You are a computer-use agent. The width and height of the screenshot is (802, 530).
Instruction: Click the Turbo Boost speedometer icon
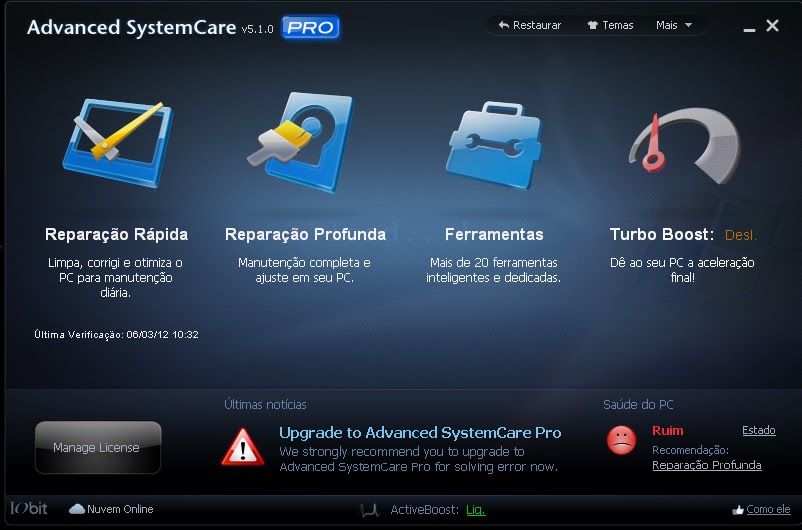click(684, 145)
